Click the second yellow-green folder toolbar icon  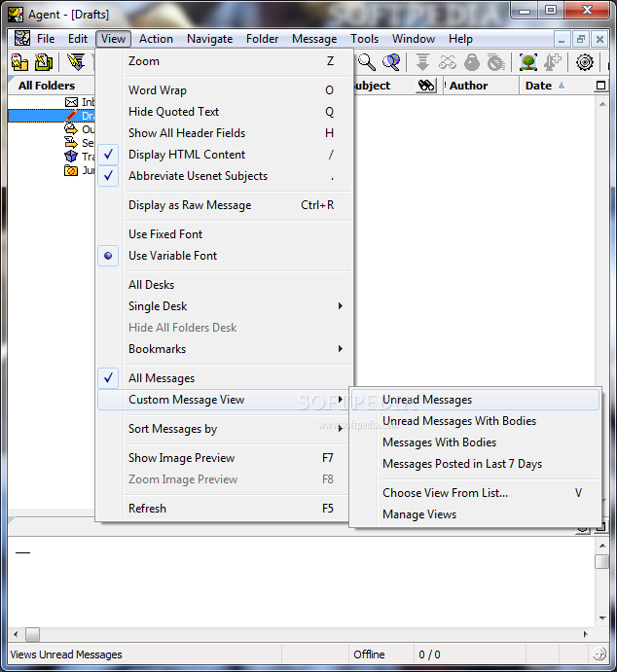tap(43, 62)
